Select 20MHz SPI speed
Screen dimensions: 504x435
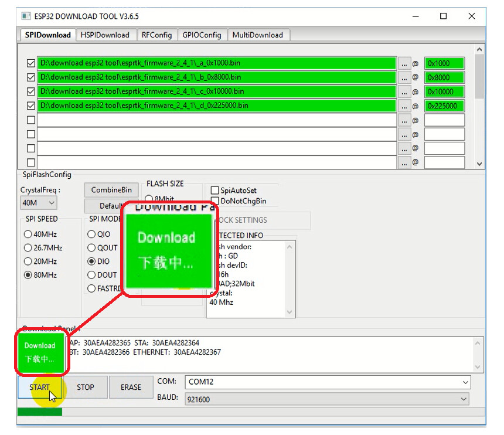tap(40, 261)
